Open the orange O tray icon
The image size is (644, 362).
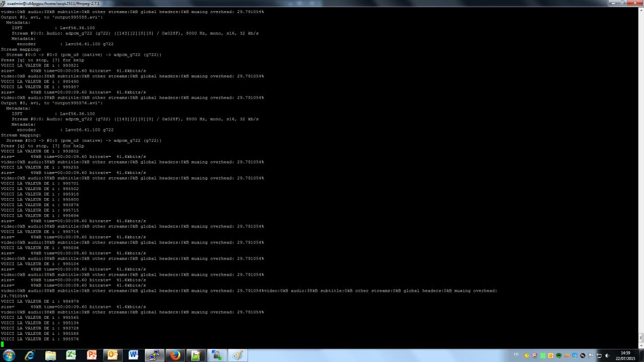[x=551, y=355]
